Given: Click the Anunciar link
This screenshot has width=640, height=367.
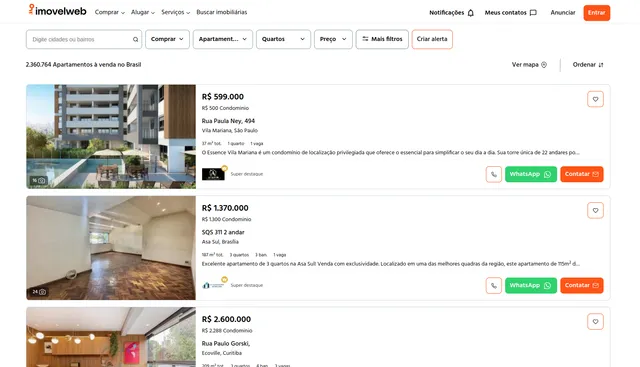Looking at the screenshot, I should (x=563, y=13).
